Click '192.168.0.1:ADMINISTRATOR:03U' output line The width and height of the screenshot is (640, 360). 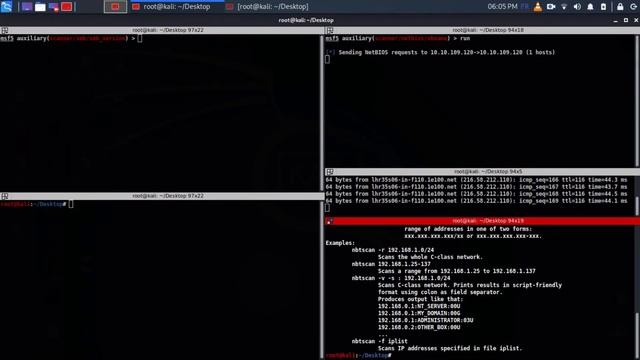(x=425, y=320)
